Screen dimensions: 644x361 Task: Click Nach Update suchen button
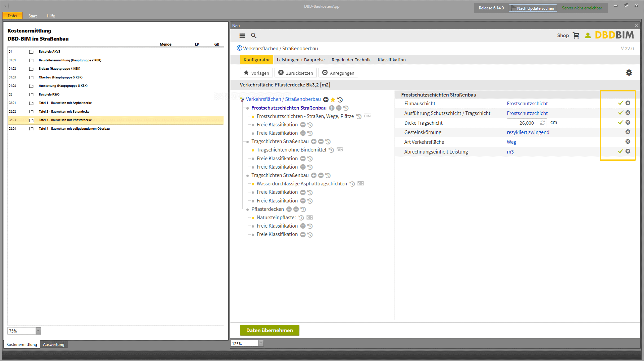coord(533,8)
